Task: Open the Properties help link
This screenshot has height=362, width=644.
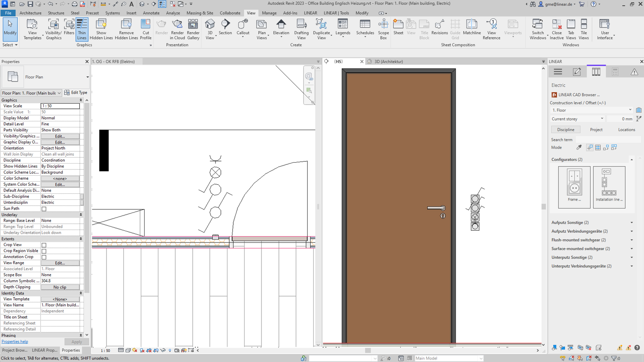Action: coord(15,342)
